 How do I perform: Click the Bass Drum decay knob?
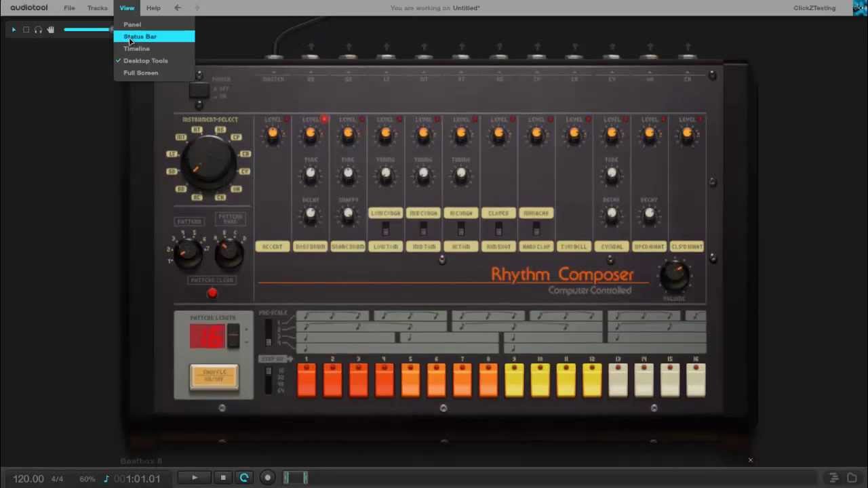311,214
